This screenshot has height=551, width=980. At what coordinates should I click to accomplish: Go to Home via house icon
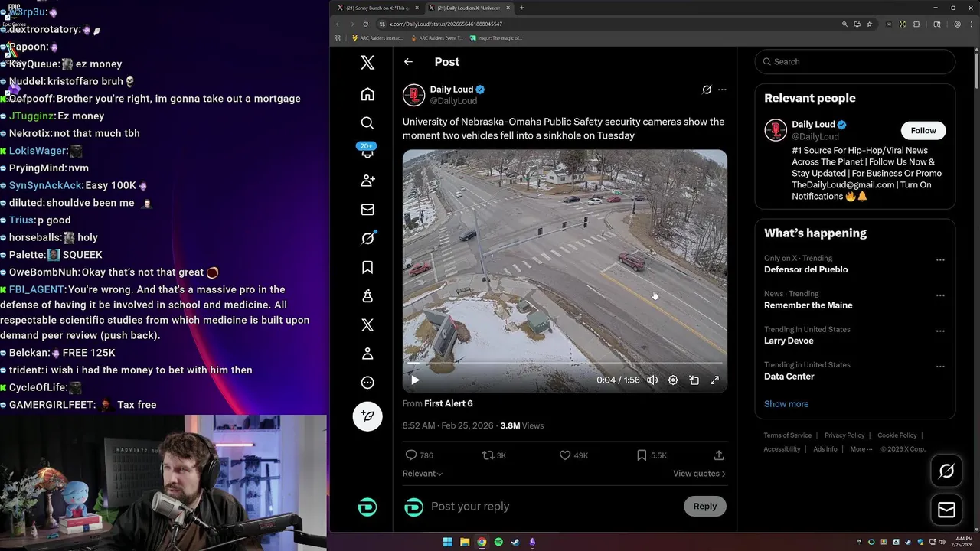click(367, 94)
